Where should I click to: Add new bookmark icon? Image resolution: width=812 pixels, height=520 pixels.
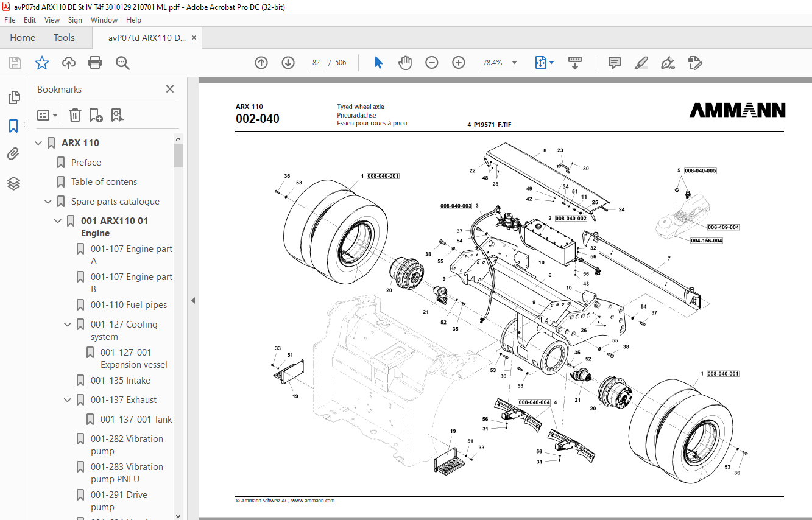[96, 115]
